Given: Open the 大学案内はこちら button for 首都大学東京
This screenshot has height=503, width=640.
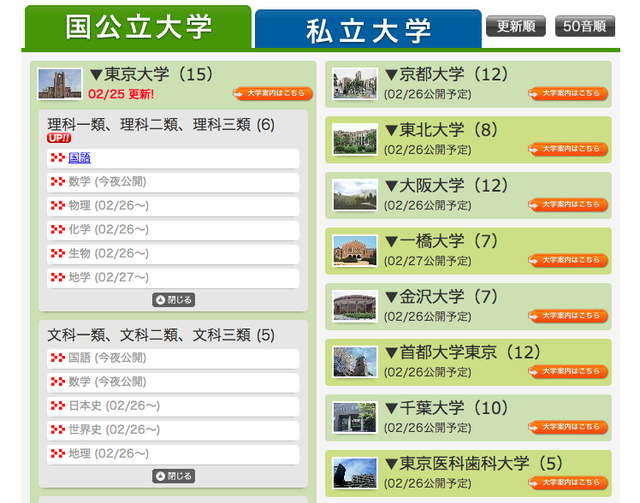Looking at the screenshot, I should coord(568,371).
